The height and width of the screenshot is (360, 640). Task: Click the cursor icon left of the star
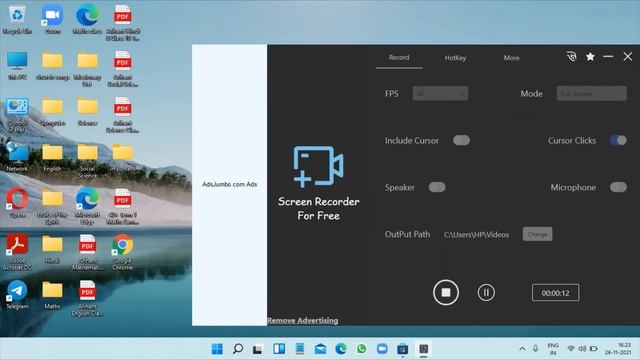571,57
